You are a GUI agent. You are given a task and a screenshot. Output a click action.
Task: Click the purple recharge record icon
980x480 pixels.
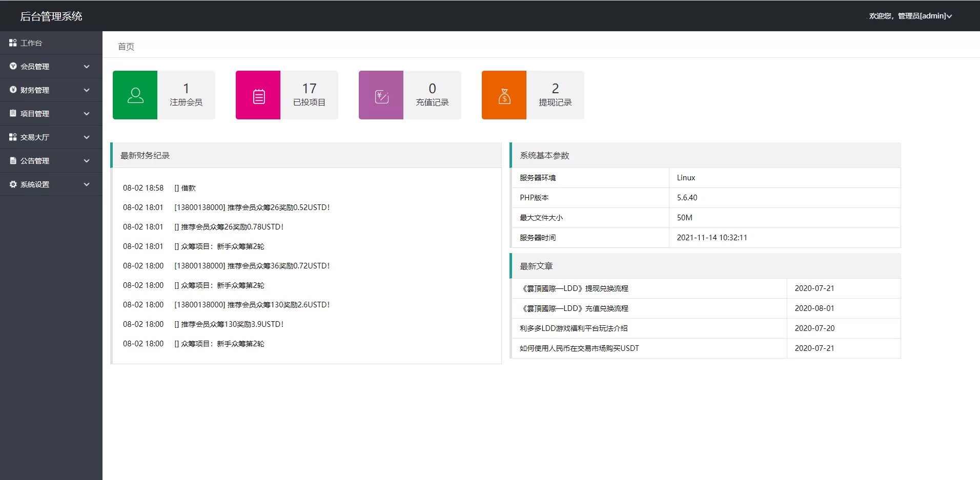[381, 95]
